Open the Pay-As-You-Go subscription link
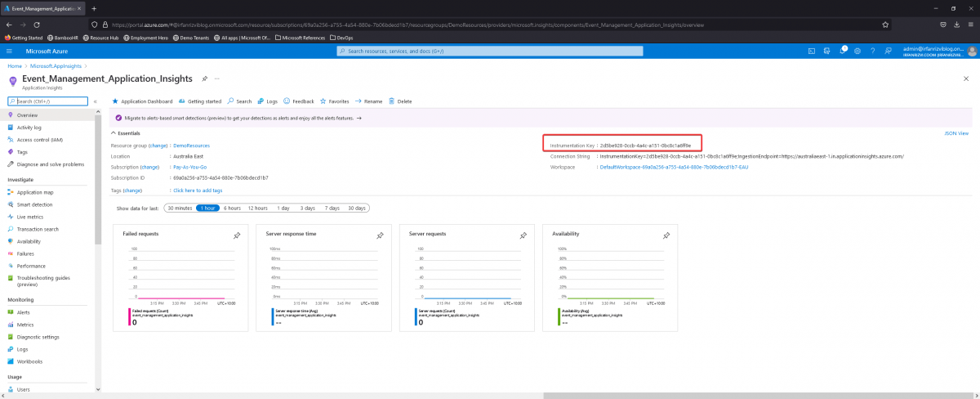This screenshot has width=980, height=399. tap(189, 167)
